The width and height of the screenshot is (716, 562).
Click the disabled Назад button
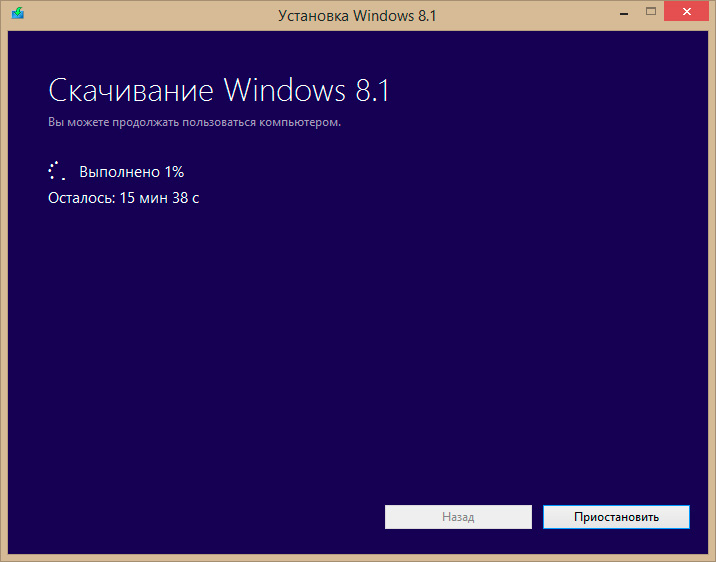pos(458,517)
